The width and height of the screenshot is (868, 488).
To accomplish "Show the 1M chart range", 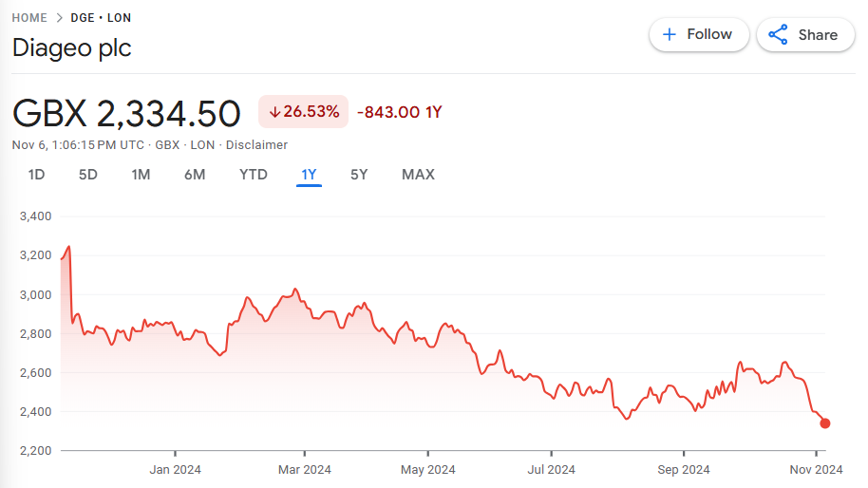I will point(141,175).
